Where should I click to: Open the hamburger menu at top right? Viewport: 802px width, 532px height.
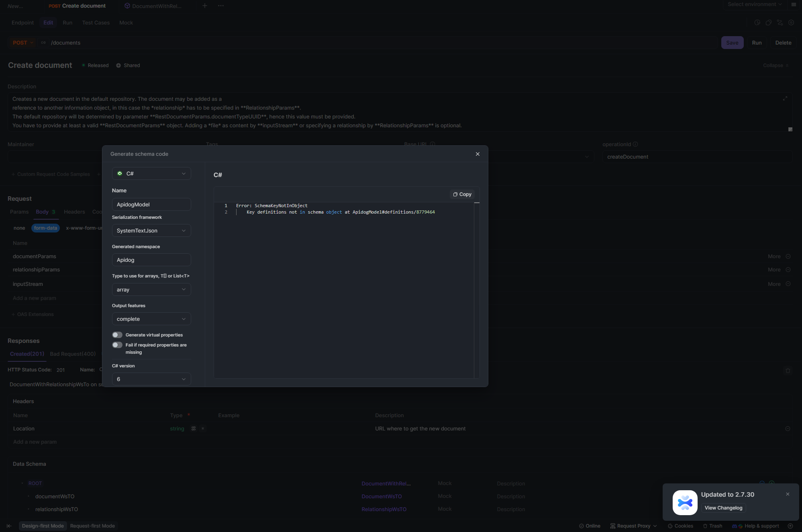(x=794, y=5)
